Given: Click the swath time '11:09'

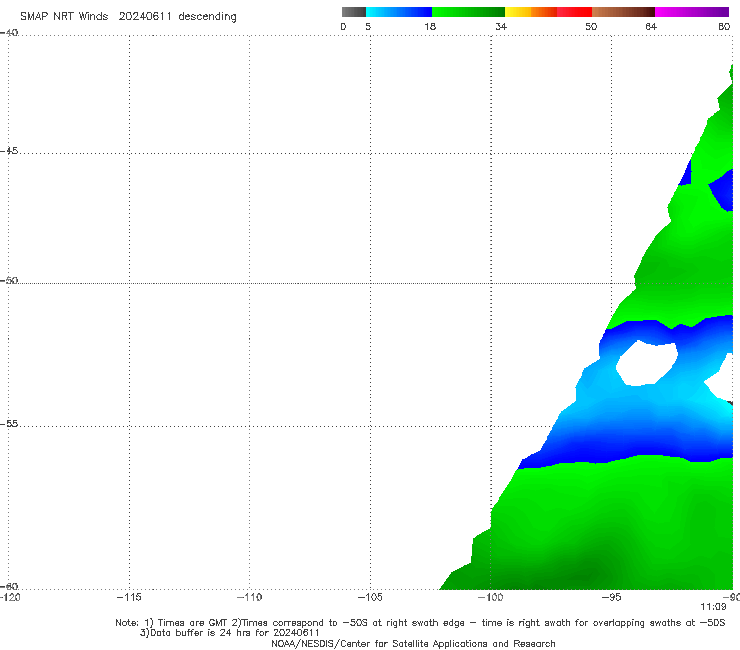Looking at the screenshot, I should point(713,607).
